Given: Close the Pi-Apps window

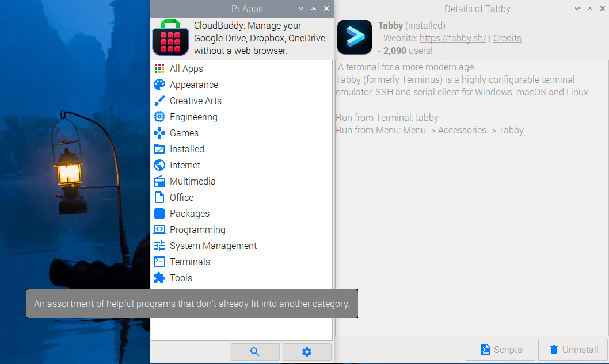Looking at the screenshot, I should click(x=326, y=9).
